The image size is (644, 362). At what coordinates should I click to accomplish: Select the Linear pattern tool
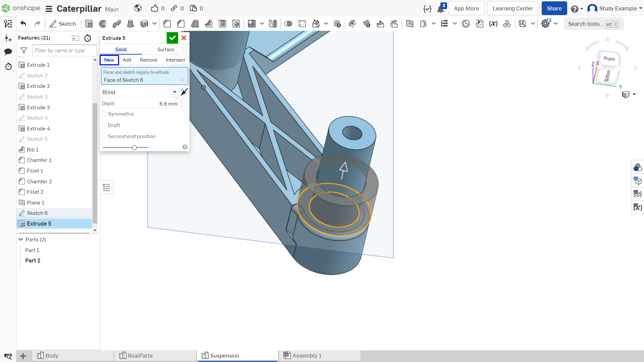252,24
